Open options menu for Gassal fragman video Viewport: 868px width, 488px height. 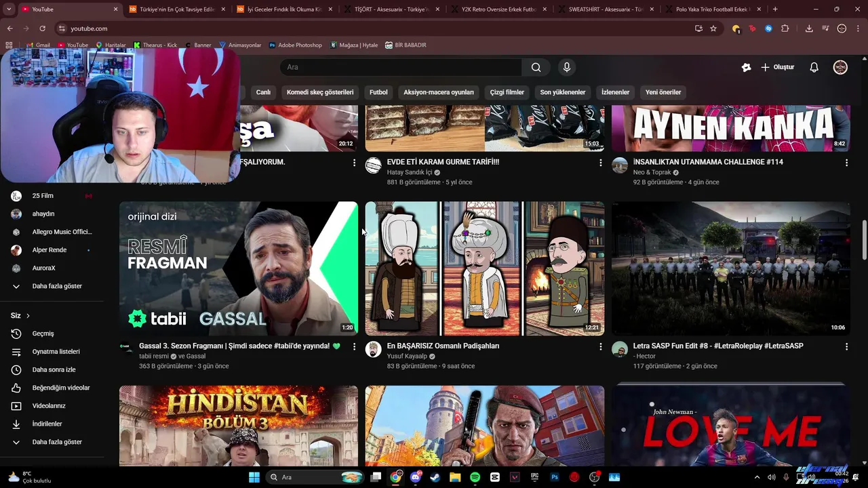pyautogui.click(x=354, y=346)
